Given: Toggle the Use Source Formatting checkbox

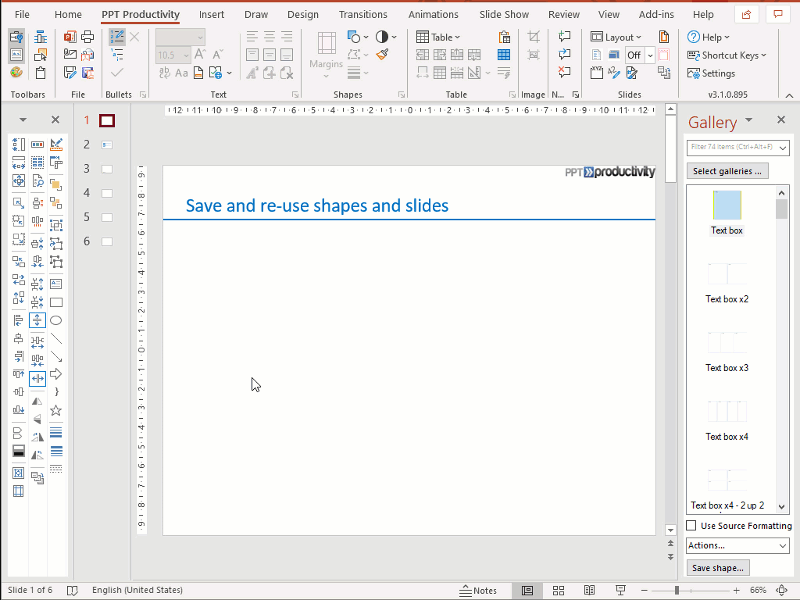Looking at the screenshot, I should coord(691,525).
